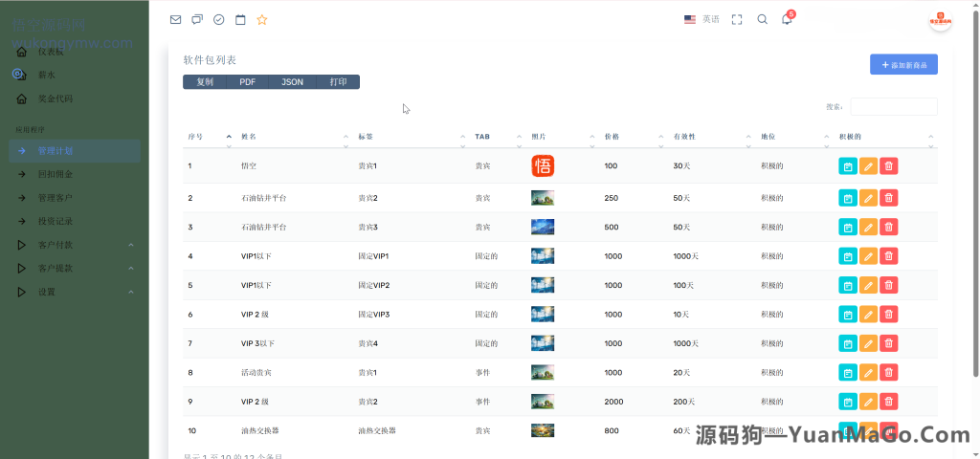Click the price 250 cell
Viewport: 980px width, 459px height.
pos(612,198)
